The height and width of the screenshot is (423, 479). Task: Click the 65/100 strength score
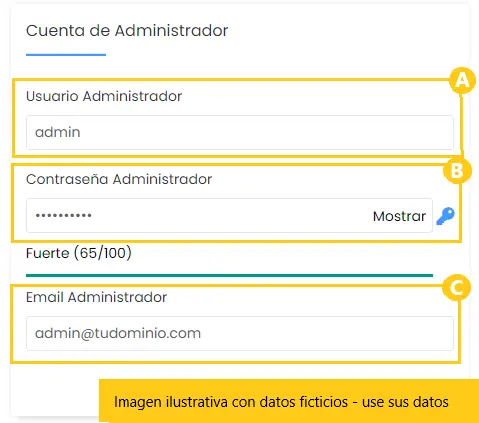(x=103, y=253)
